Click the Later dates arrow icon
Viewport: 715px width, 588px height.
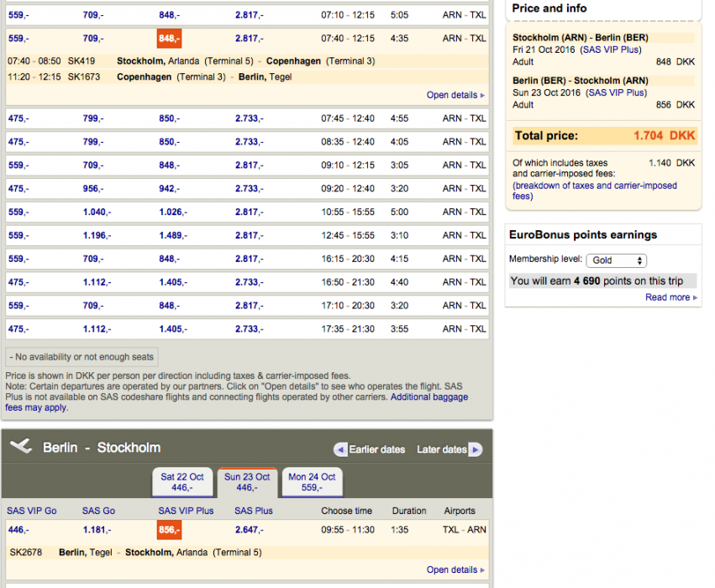(475, 449)
